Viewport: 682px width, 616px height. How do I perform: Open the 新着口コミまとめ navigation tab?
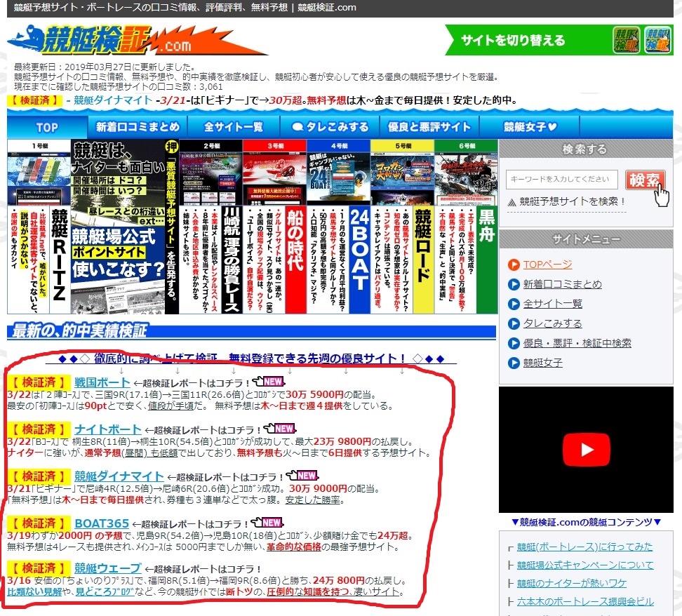(138, 127)
